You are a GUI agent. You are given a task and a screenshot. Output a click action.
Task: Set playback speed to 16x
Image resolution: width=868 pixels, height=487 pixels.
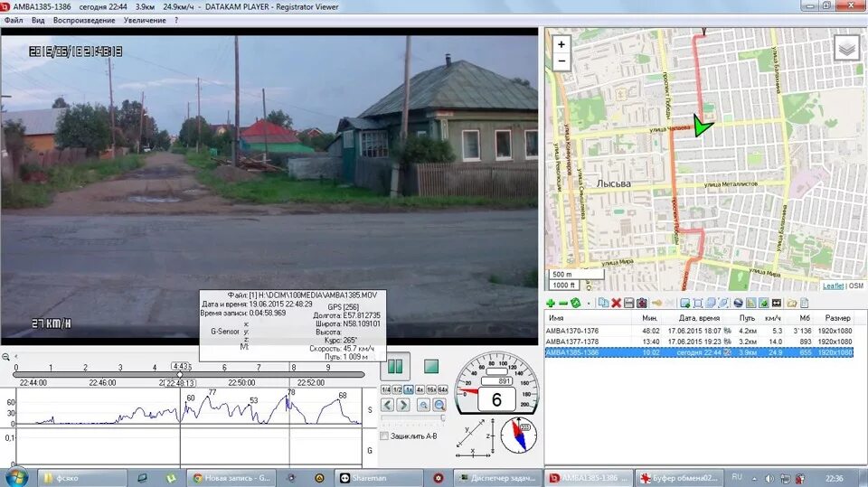pos(431,389)
